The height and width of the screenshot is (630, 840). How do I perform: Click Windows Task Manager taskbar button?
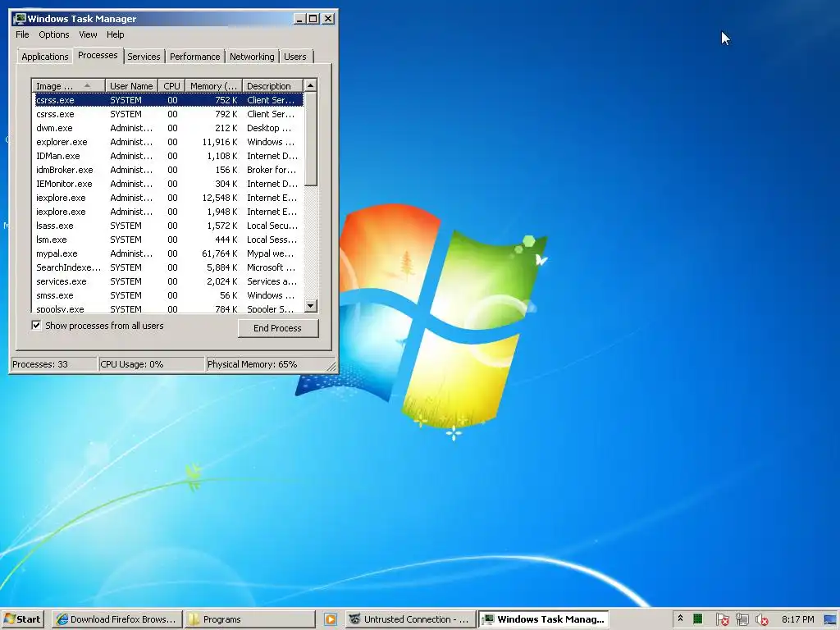(x=543, y=619)
